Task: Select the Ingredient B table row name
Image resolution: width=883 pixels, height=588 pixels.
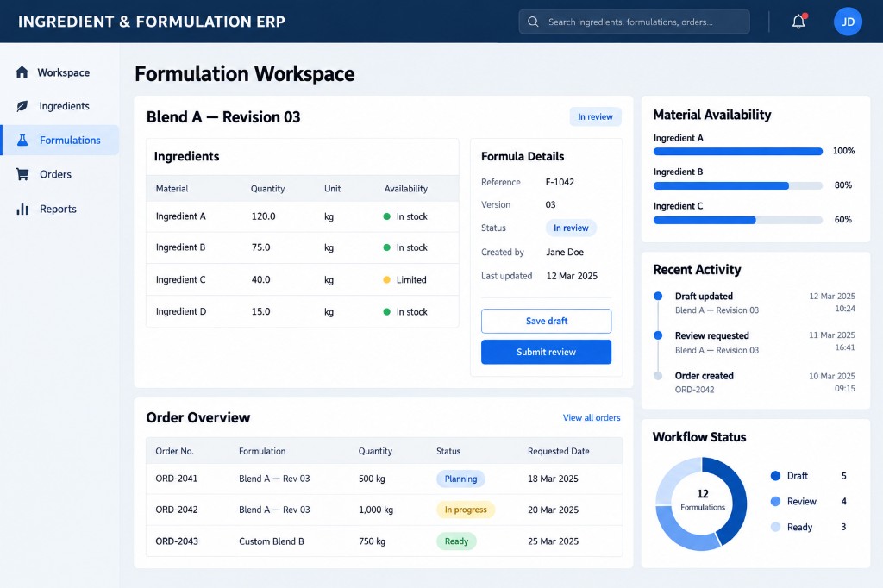Action: click(x=181, y=247)
